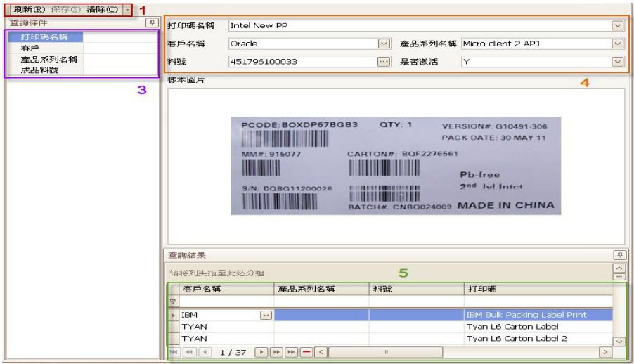Sort by the 料號 column header

point(417,289)
